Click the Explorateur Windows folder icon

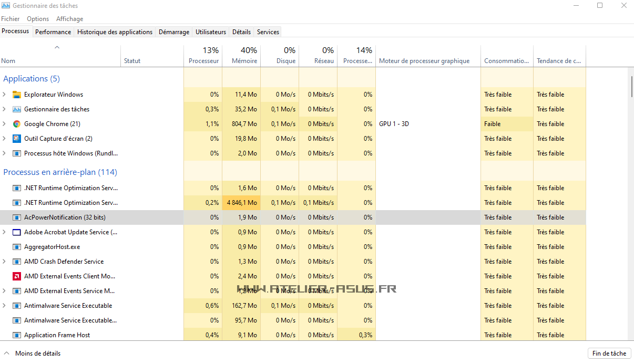click(x=16, y=95)
